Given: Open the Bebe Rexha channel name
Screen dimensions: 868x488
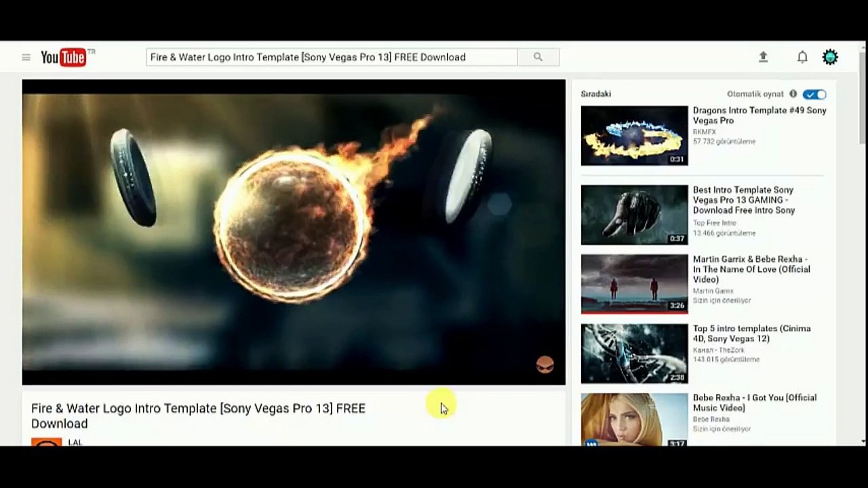Looking at the screenshot, I should (711, 420).
